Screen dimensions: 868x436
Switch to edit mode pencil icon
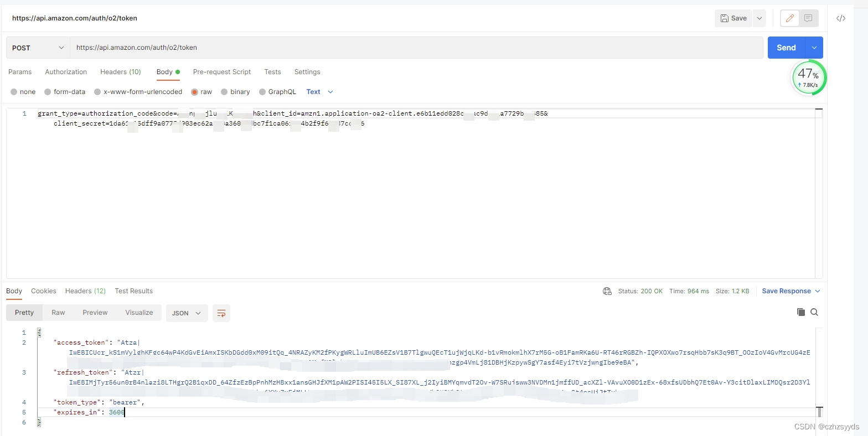(790, 18)
